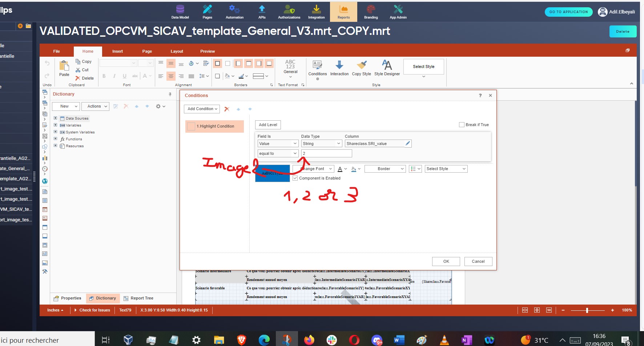Open the condition font color picker
The image size is (644, 346).
342,169
